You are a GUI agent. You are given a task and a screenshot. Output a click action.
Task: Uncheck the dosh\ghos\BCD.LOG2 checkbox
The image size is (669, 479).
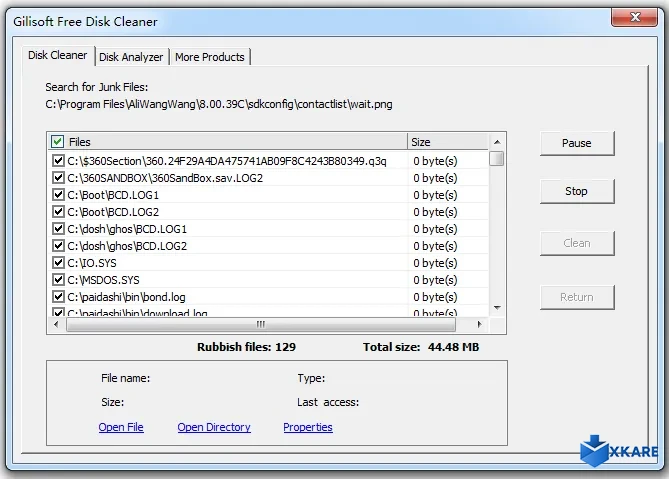click(x=58, y=246)
